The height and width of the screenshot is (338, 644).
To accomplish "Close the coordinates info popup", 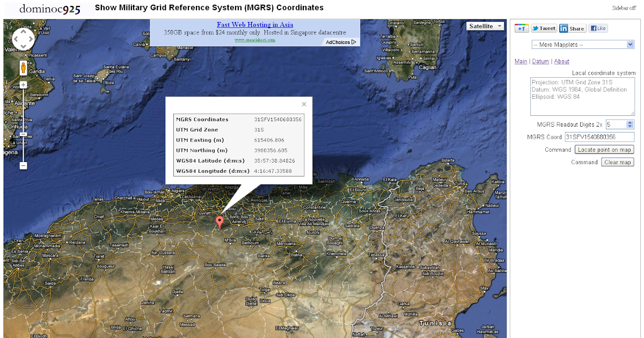I will (304, 104).
